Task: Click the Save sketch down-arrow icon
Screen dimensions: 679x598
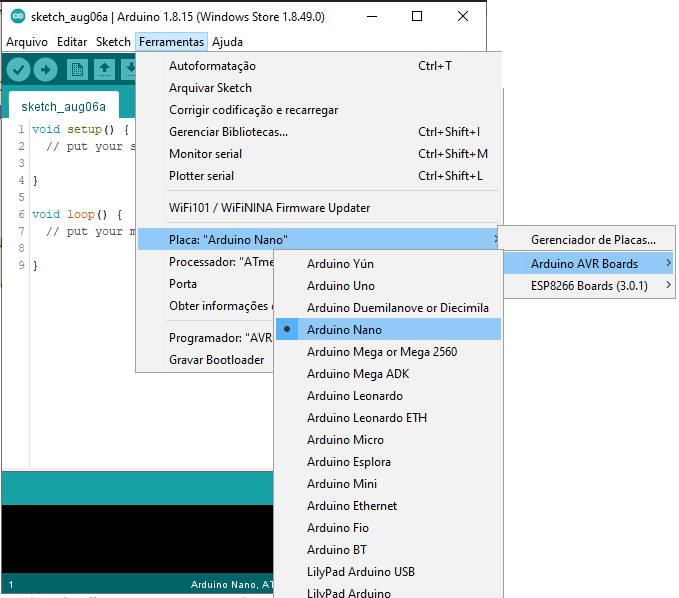Action: pos(129,69)
